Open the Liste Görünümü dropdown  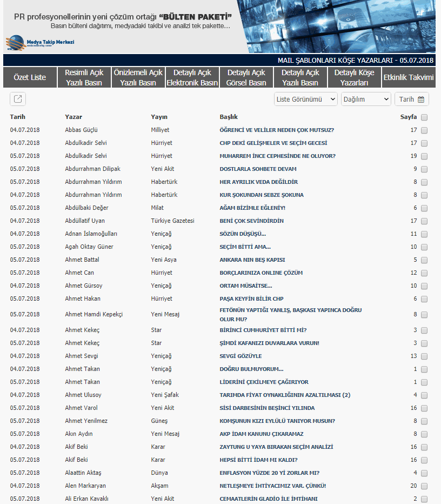(306, 100)
